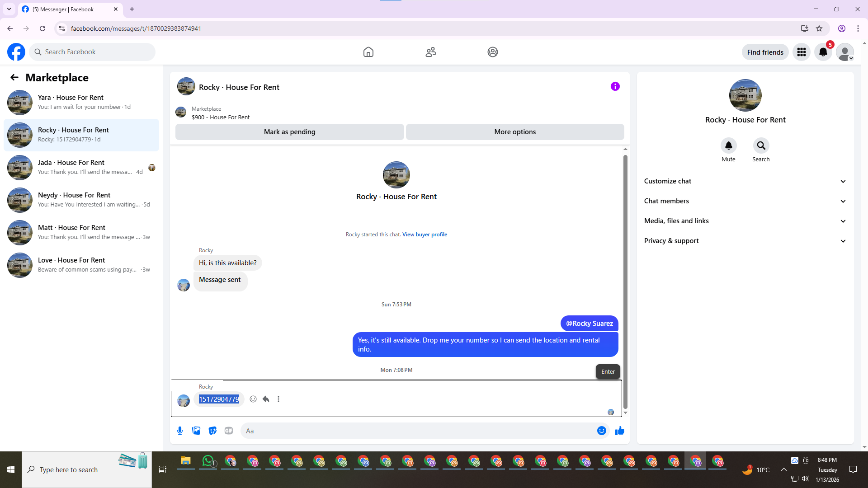Viewport: 868px width, 488px height.
Task: Open emoji picker in message box
Action: 601,431
